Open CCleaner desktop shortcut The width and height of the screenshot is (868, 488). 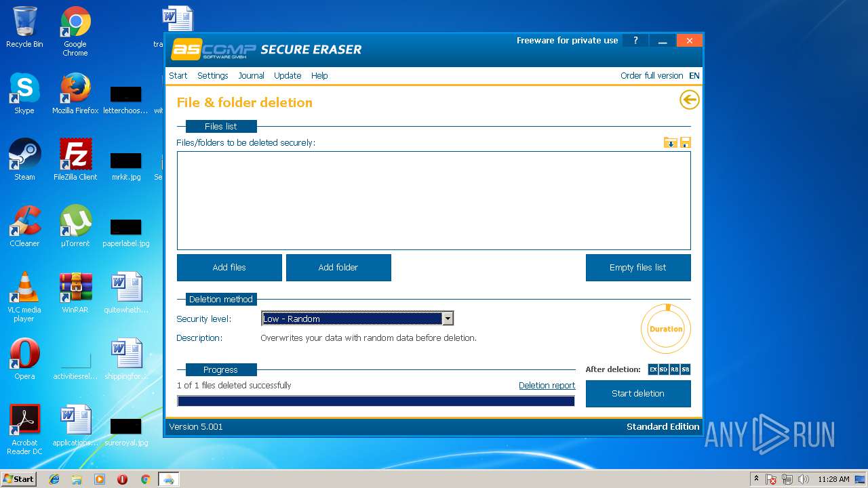24,226
